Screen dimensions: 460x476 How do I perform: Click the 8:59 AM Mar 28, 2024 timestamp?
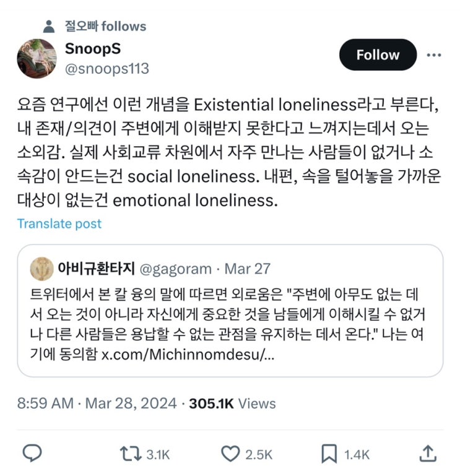(95, 404)
